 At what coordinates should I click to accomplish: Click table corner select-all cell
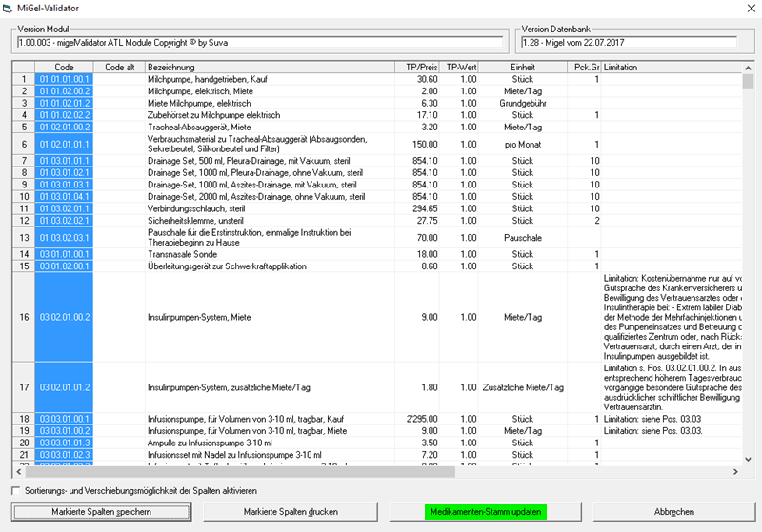point(24,67)
